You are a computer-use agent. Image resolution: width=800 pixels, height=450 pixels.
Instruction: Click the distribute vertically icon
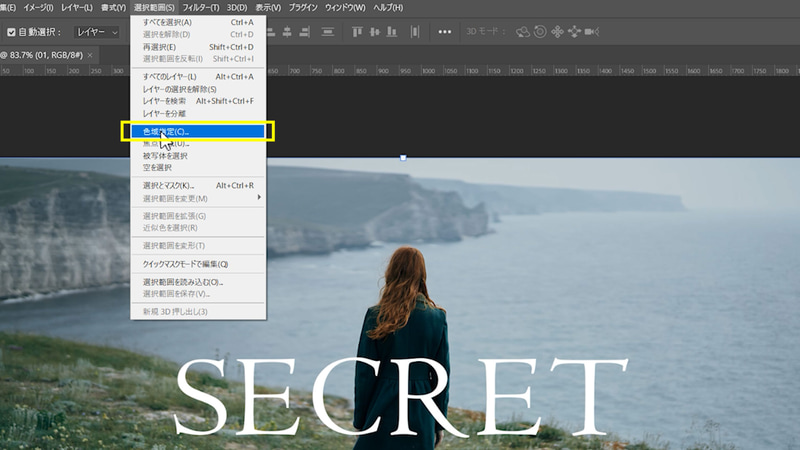[328, 32]
